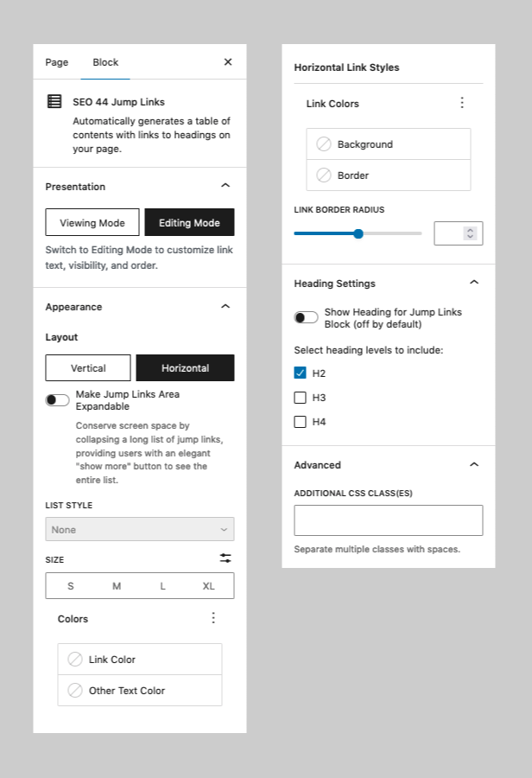Click the Other Text Color circle icon
Screen dimensions: 532x778
coord(75,690)
